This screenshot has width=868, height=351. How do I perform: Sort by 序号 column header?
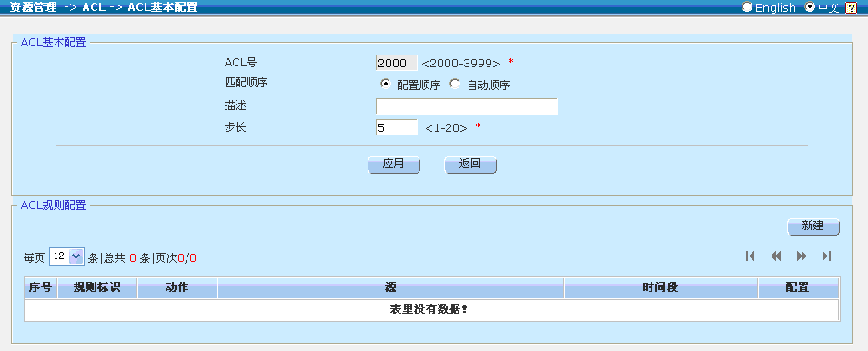40,288
